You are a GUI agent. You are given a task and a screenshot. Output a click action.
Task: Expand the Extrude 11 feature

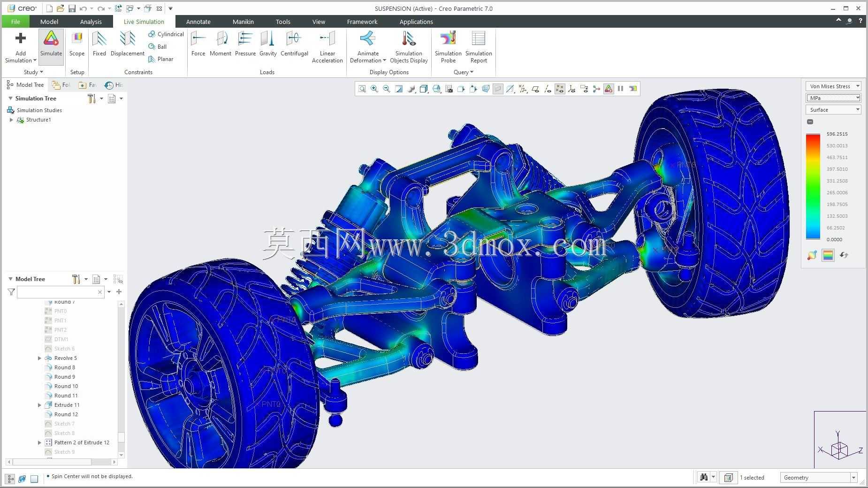tap(39, 405)
